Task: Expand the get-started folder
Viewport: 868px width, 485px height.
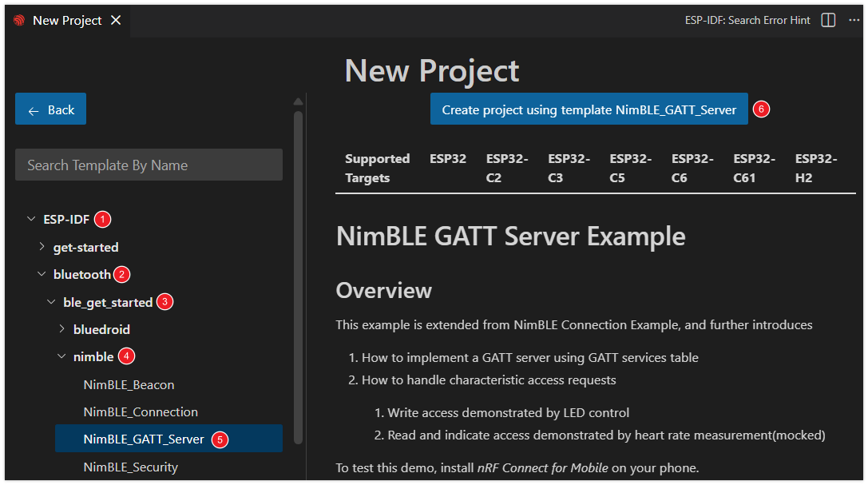Action: [42, 247]
